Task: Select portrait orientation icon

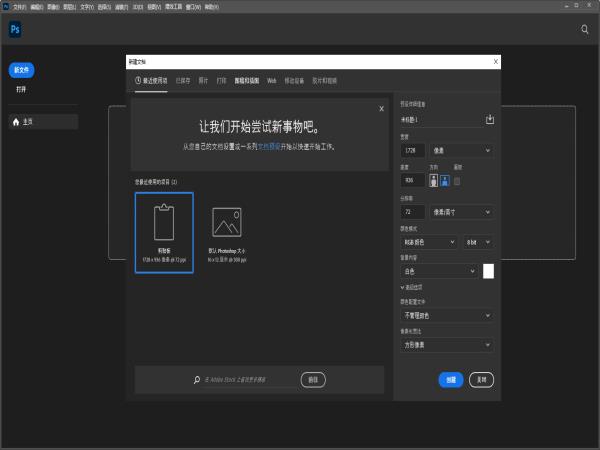Action: [433, 180]
